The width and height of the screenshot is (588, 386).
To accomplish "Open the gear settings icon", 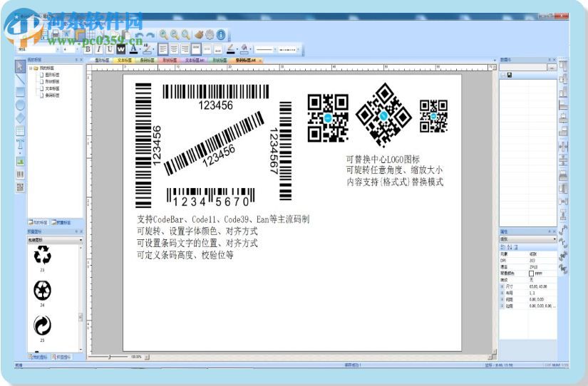I will (x=210, y=35).
